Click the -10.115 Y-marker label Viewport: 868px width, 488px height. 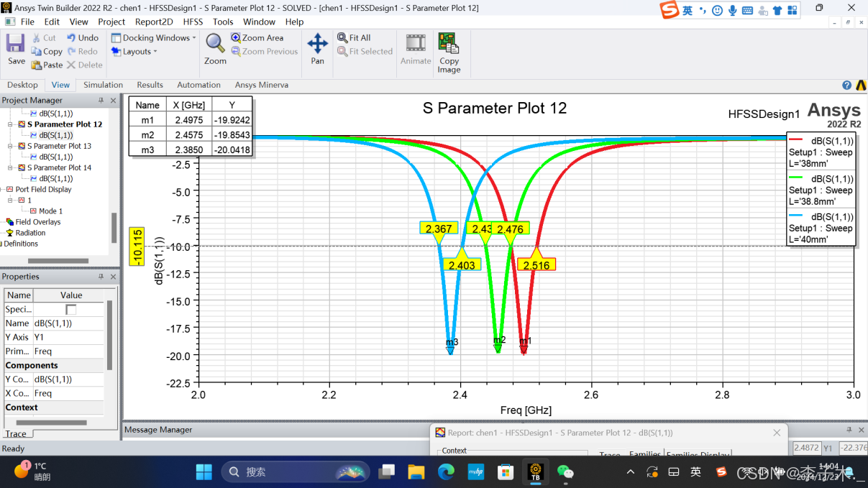(137, 246)
